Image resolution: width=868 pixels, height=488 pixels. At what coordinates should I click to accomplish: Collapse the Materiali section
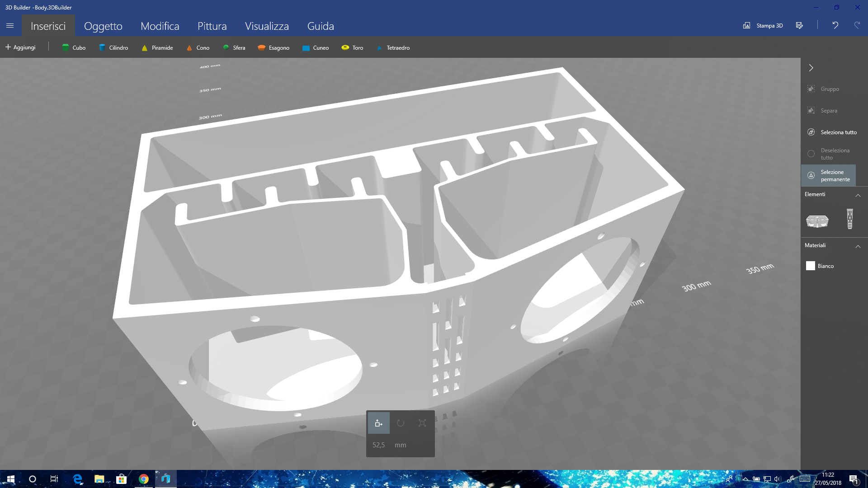coord(858,246)
